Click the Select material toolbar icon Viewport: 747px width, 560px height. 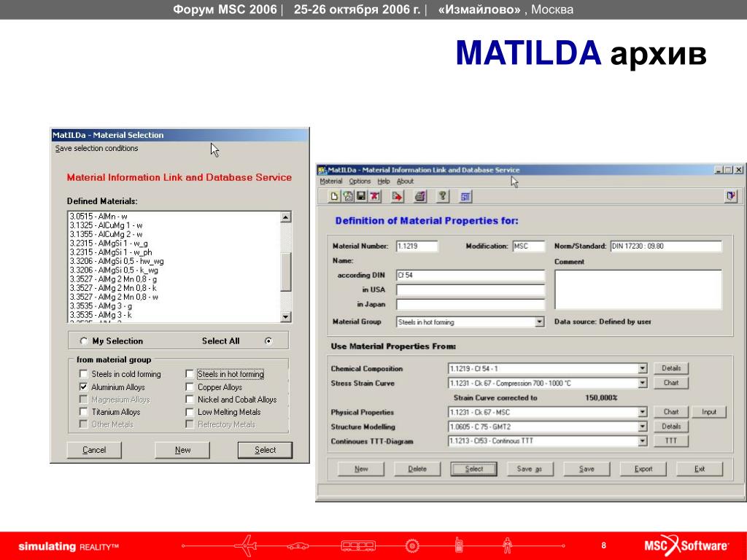[348, 196]
